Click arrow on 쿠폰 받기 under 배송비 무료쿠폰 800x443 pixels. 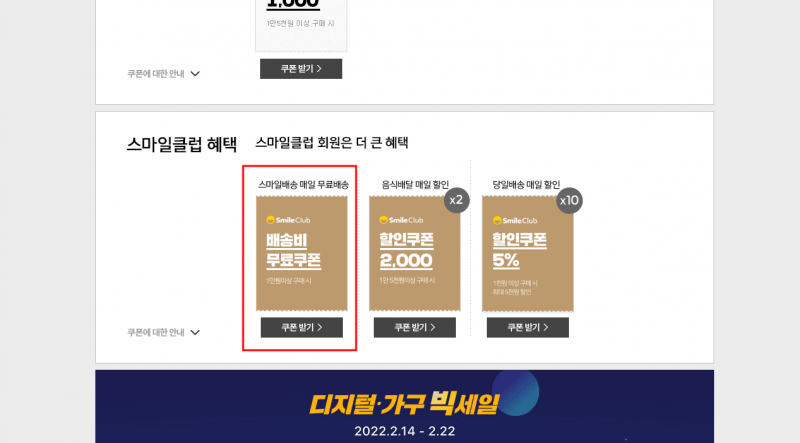pos(320,328)
